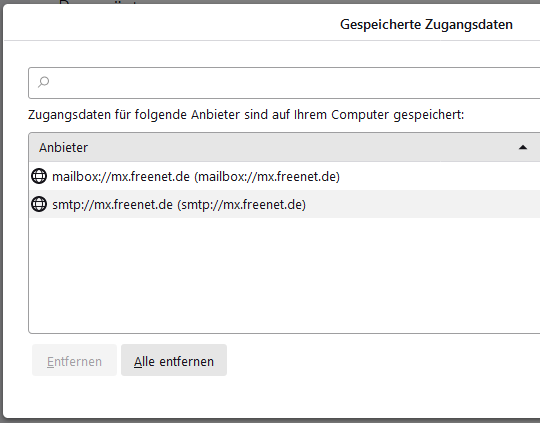Click the globe icon beside smtp://mx.freenet.de
Image resolution: width=540 pixels, height=423 pixels.
[x=39, y=204]
